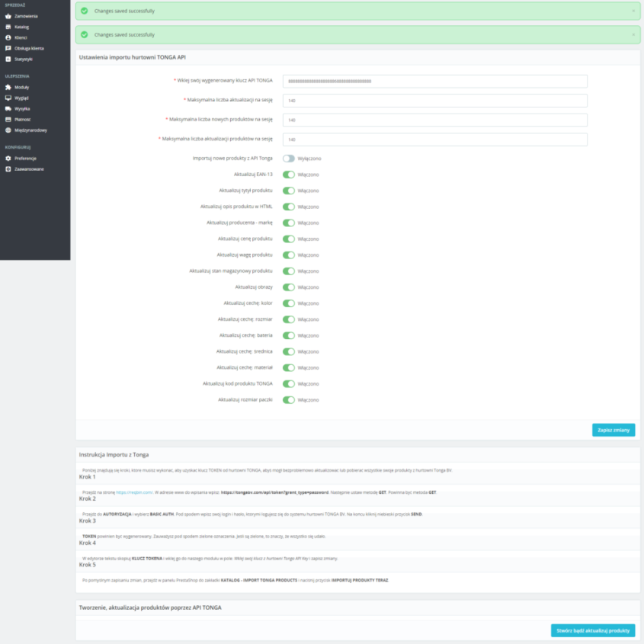Image resolution: width=644 pixels, height=644 pixels.
Task: Toggle 'Aktualizuj cenę produktu' switch
Action: pyautogui.click(x=289, y=239)
